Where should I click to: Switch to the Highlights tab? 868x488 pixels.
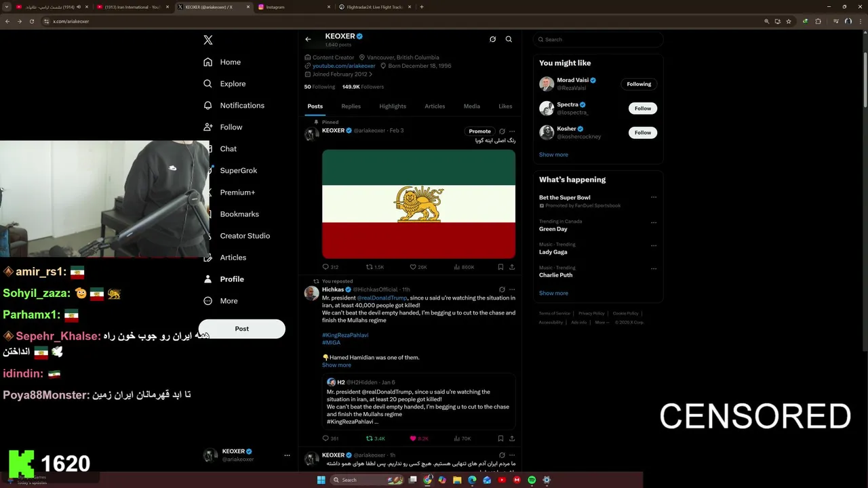coord(393,106)
